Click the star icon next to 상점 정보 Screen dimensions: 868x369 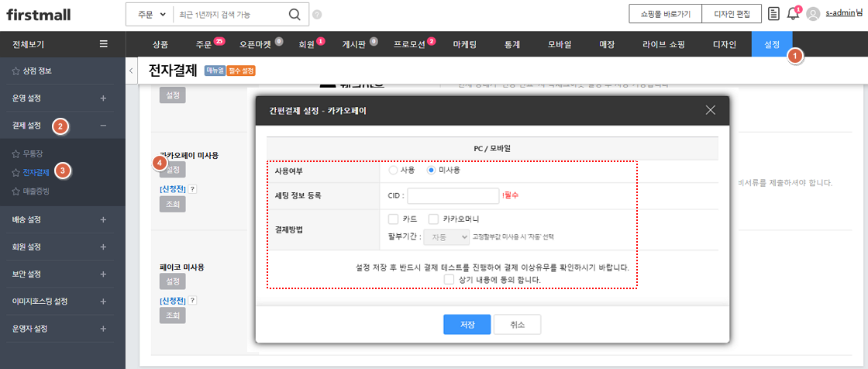[x=15, y=71]
